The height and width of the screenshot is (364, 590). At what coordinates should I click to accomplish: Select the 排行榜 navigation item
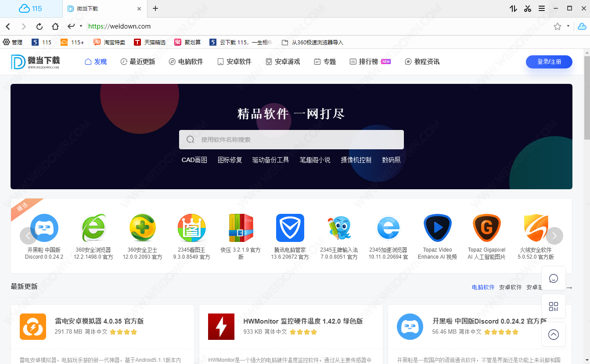pyautogui.click(x=370, y=61)
